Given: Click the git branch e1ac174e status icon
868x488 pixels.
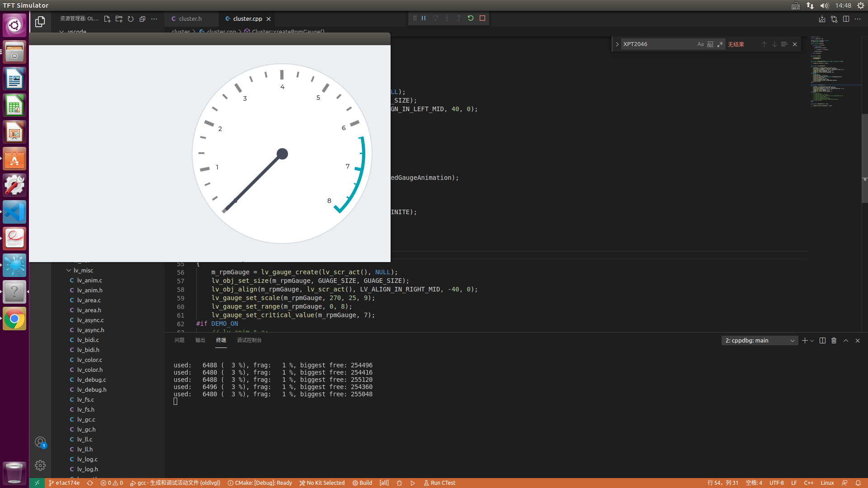Looking at the screenshot, I should pyautogui.click(x=64, y=483).
